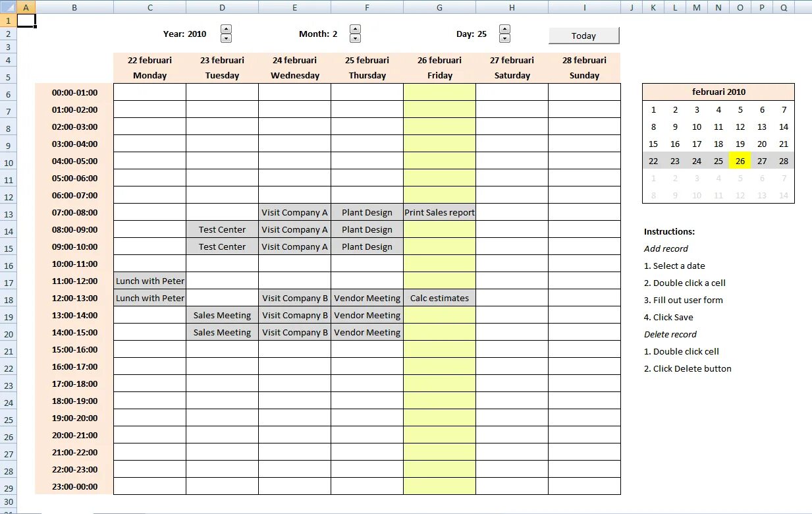Select column header C

click(x=150, y=7)
